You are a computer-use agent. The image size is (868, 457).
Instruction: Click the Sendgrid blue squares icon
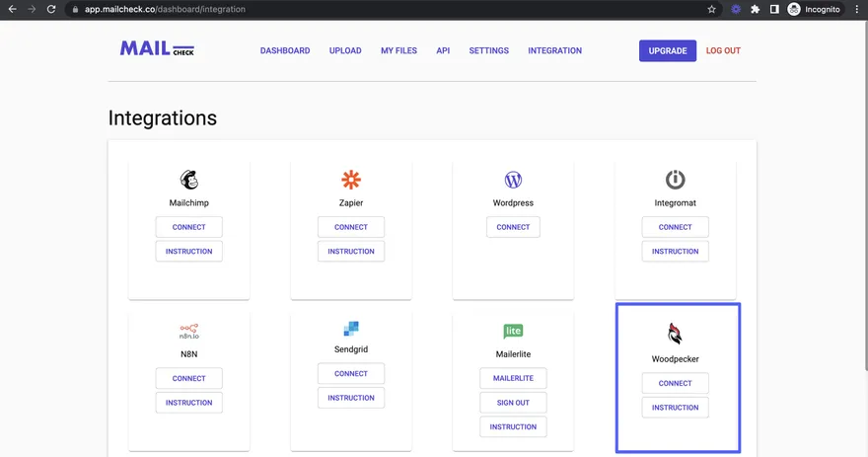tap(351, 328)
